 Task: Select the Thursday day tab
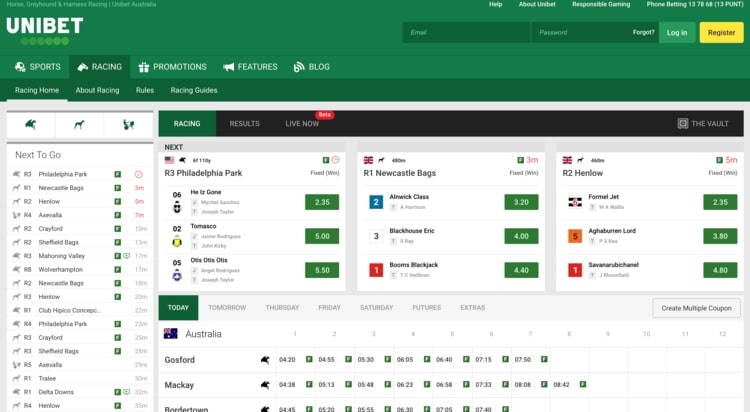(x=282, y=308)
